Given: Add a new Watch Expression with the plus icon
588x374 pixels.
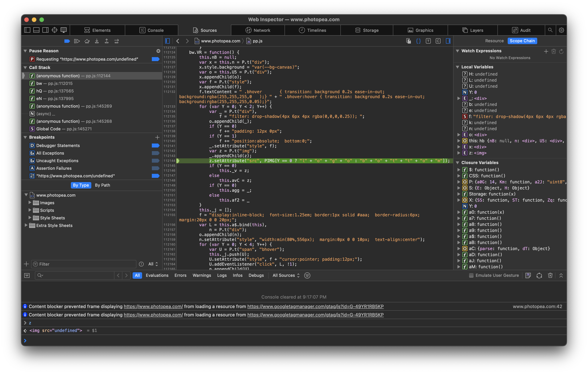Looking at the screenshot, I should pos(546,51).
